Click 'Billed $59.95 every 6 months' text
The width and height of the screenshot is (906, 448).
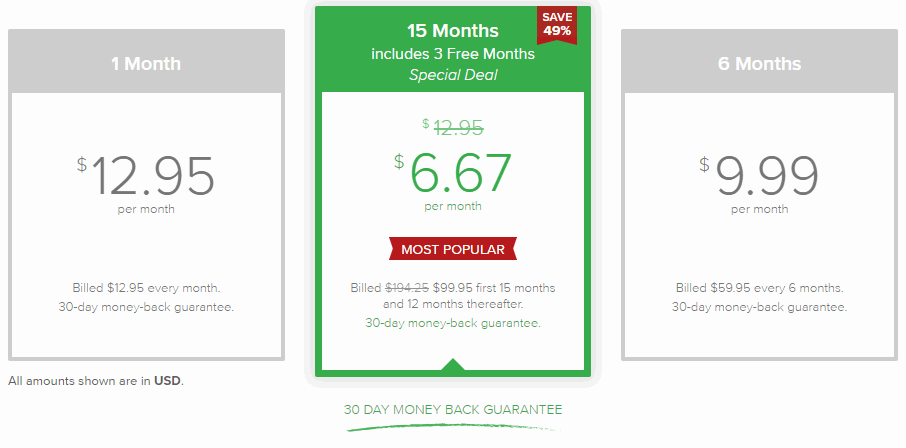(x=759, y=288)
